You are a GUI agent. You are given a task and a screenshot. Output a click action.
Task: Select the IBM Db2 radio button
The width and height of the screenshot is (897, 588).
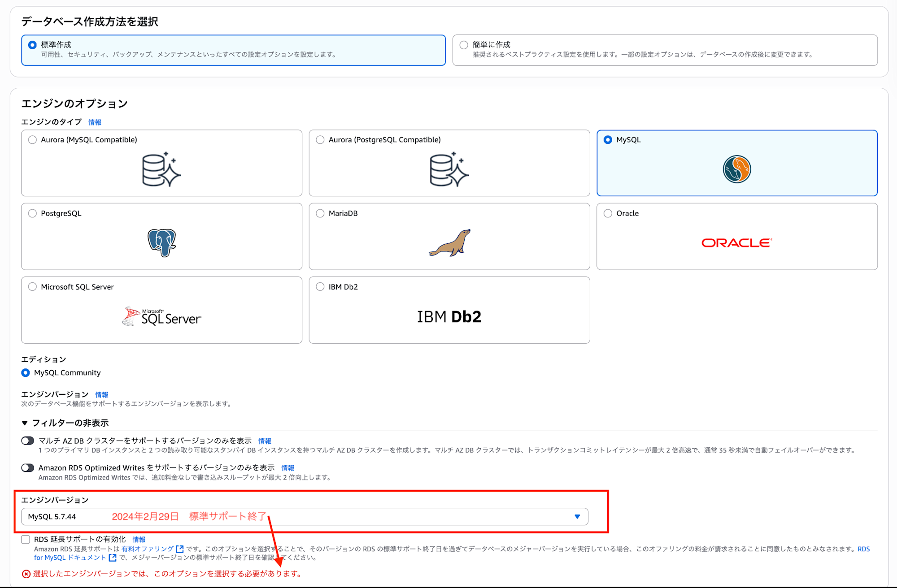(x=320, y=287)
